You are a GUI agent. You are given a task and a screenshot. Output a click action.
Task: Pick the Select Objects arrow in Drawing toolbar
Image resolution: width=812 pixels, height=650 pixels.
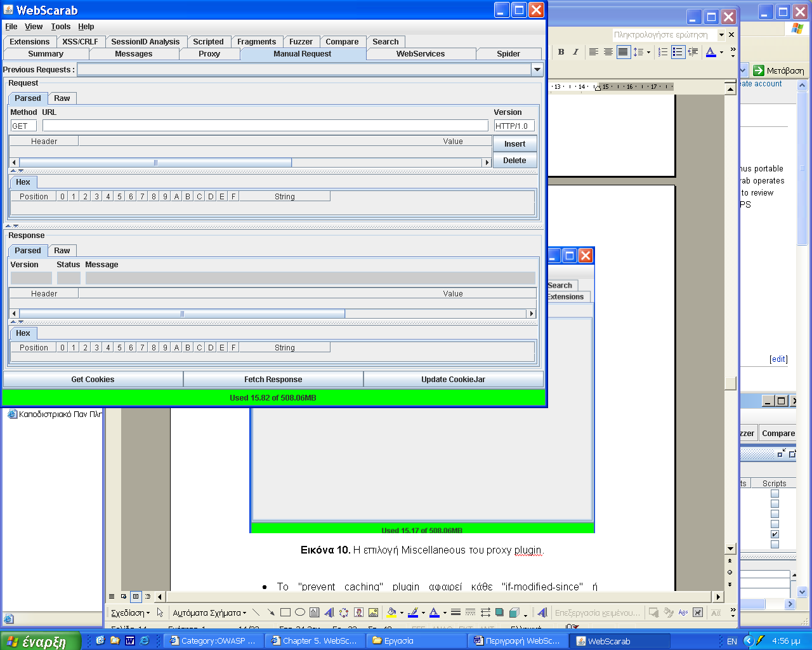pyautogui.click(x=160, y=613)
